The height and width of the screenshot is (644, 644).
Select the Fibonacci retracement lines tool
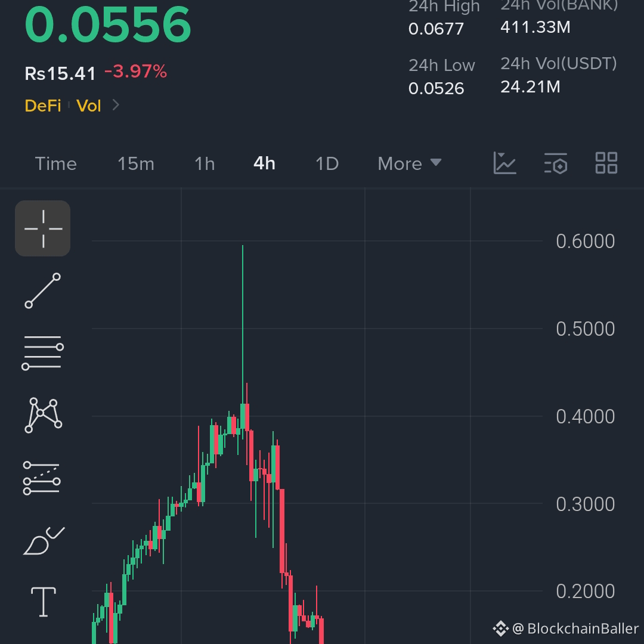click(42, 478)
